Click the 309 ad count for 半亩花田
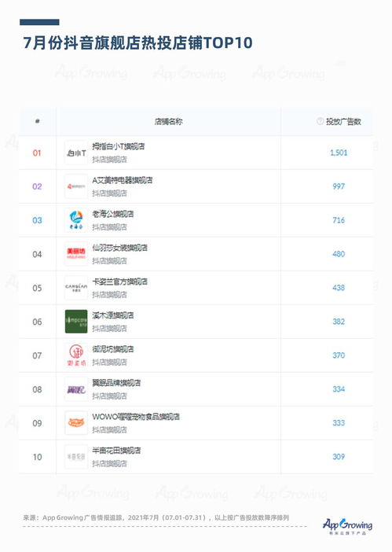Screen dimensions: 392x552 [x=339, y=457]
